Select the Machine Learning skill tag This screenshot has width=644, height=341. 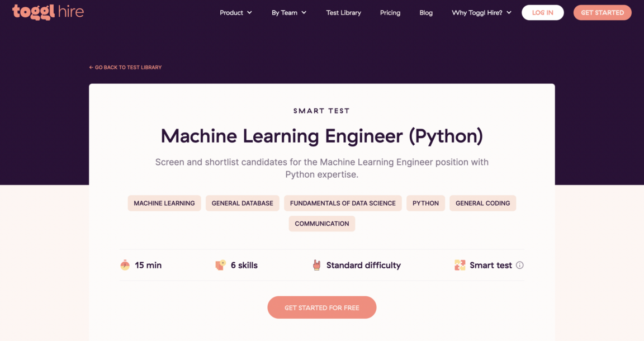click(x=164, y=203)
